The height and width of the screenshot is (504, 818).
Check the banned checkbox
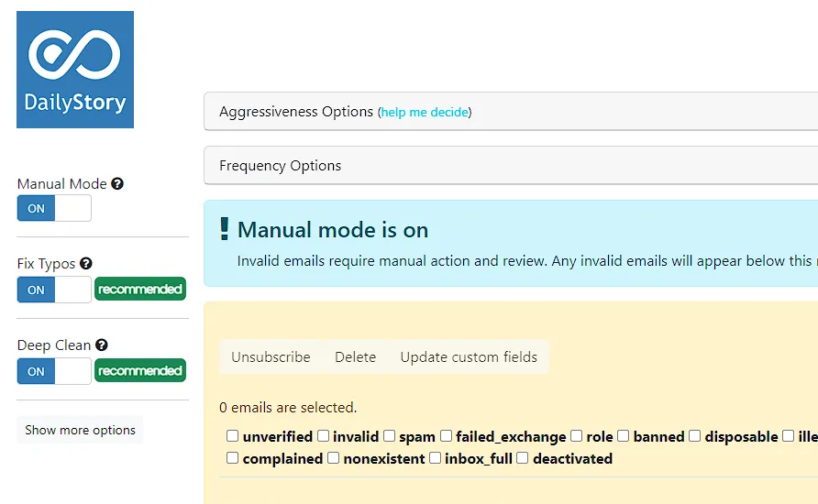click(x=624, y=435)
